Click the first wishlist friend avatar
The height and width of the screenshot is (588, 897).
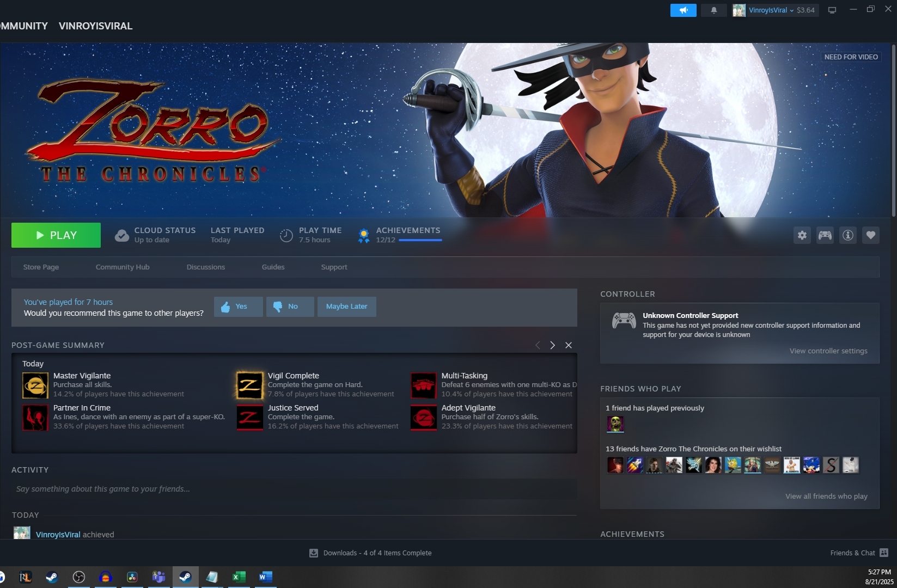615,465
